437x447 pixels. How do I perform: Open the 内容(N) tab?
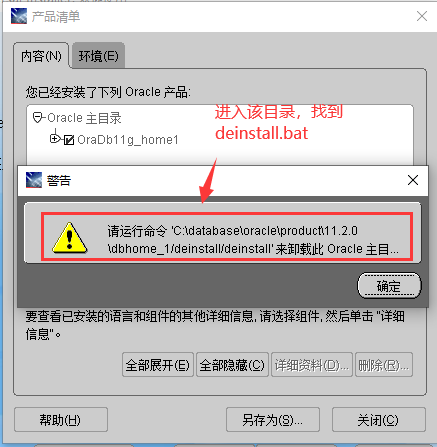41,56
